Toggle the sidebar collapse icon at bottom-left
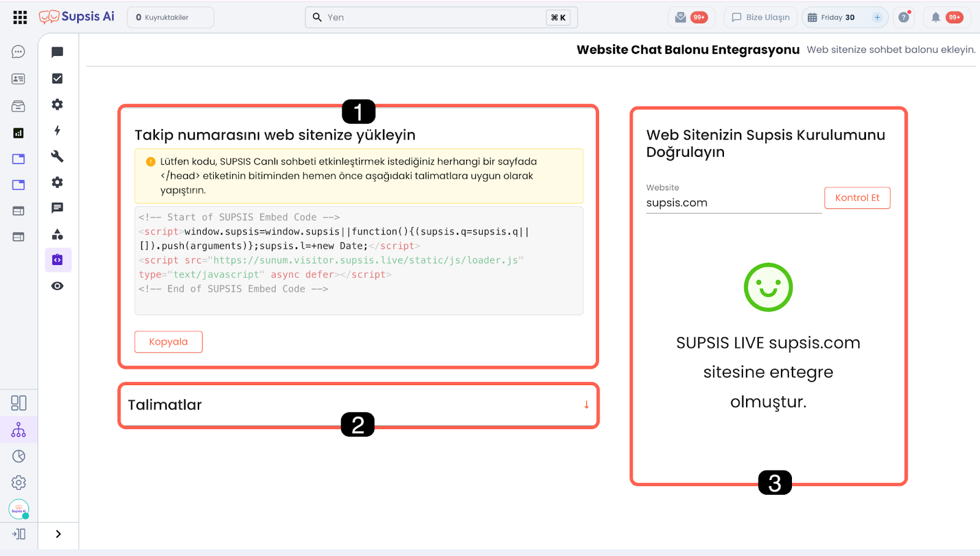This screenshot has height=556, width=980. click(18, 534)
